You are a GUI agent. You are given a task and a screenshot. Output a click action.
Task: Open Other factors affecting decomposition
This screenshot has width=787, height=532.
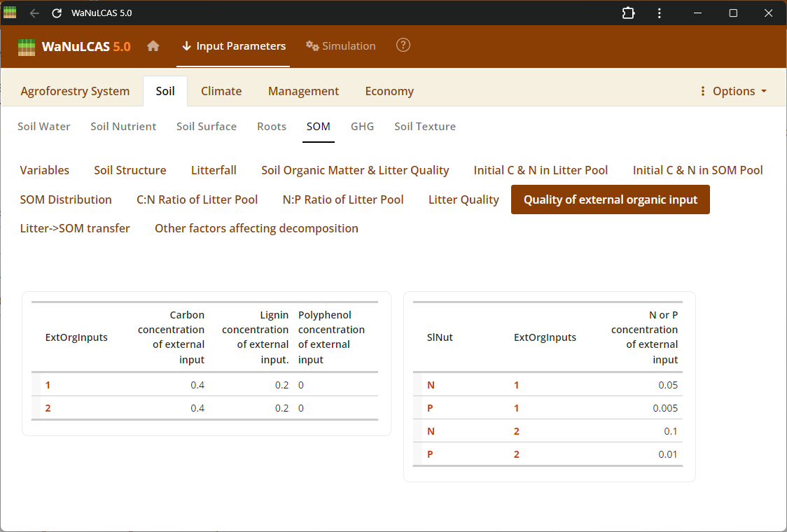[x=256, y=228]
